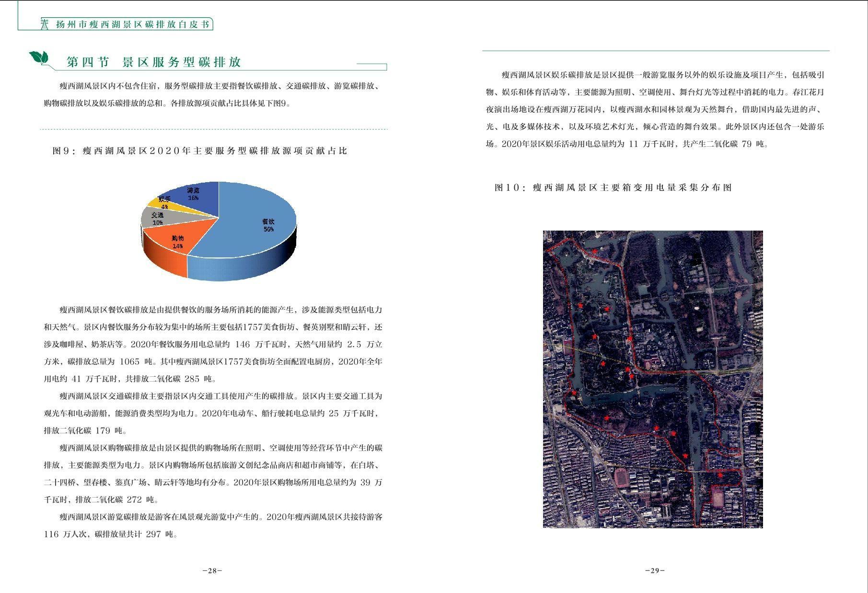868x593 pixels.
Task: Click the satellite map of 瘦西湖 scenic area
Action: coord(653,379)
